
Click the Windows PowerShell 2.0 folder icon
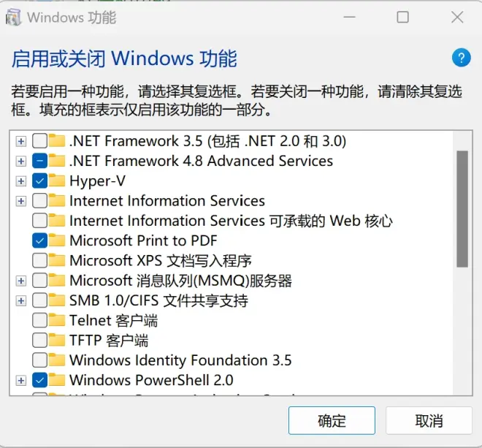[x=56, y=380]
